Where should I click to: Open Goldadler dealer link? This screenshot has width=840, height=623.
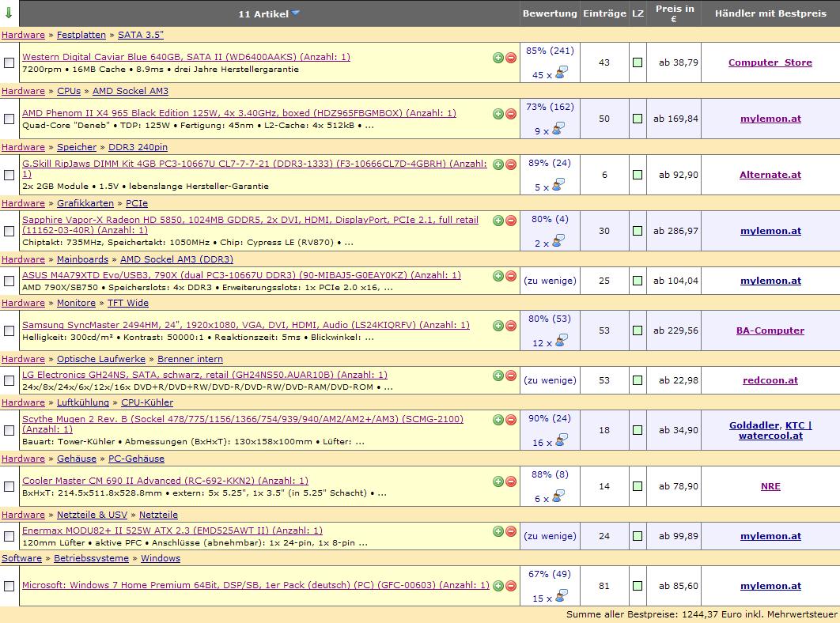754,426
